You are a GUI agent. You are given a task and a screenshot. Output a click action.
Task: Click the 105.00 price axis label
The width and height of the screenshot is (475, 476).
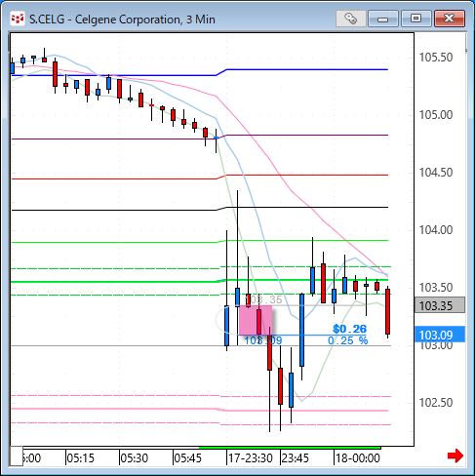(x=436, y=115)
